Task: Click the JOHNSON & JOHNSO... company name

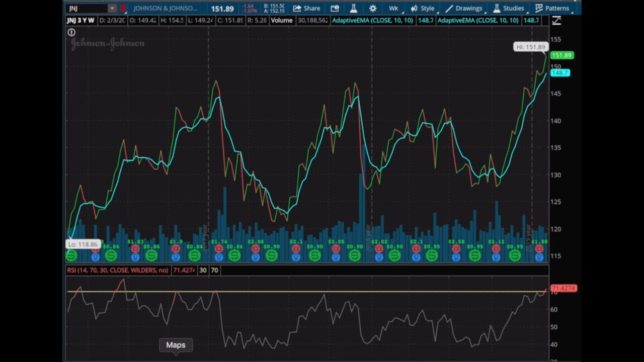Action: [166, 9]
